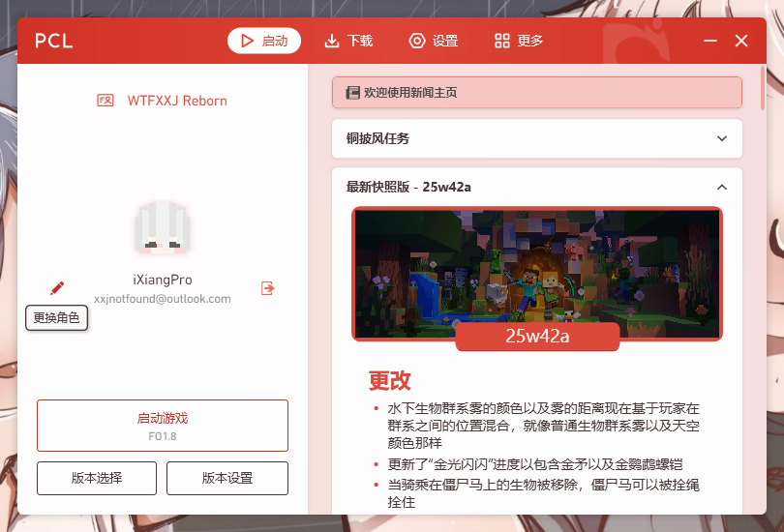Click the red 25w42a label below the image

[x=536, y=337]
